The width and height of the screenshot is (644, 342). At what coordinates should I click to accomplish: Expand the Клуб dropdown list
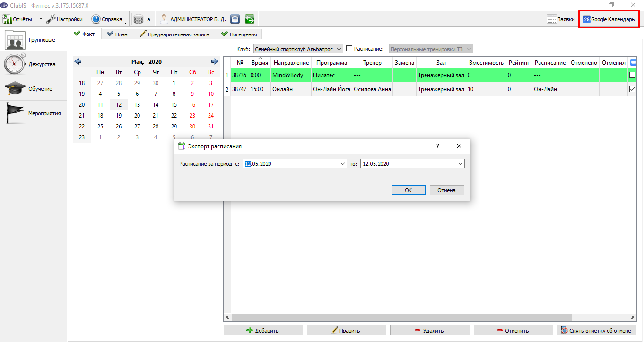pos(339,49)
